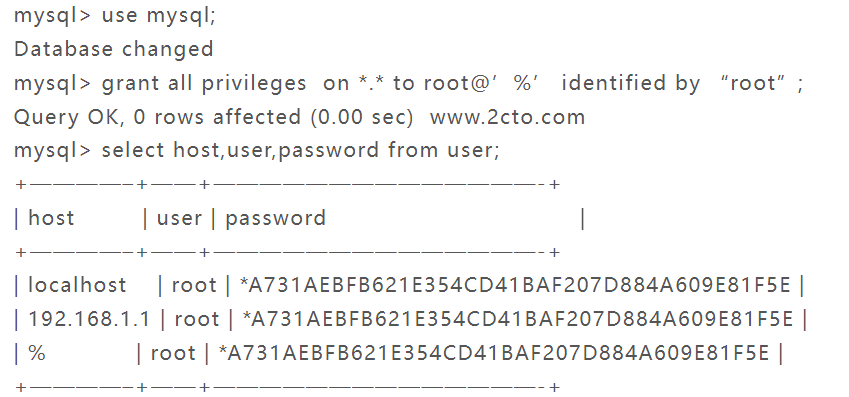Screen dimensions: 849x397
Task: Click the '%' host cell
Action: click(37, 353)
